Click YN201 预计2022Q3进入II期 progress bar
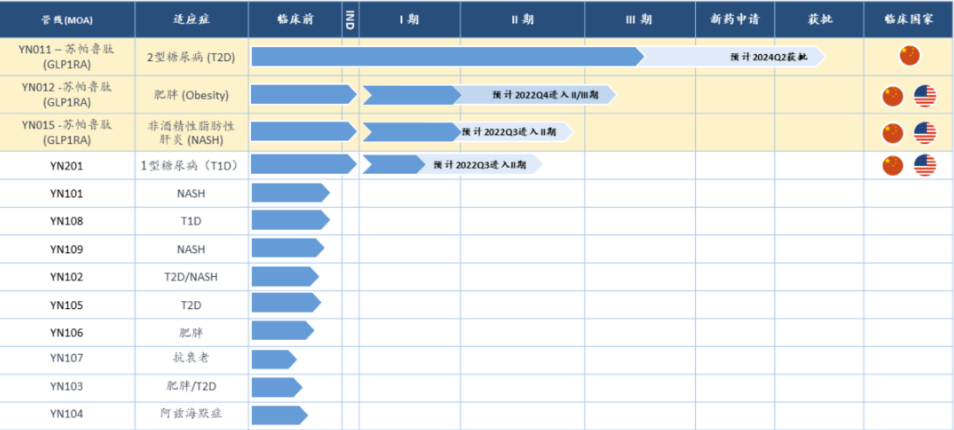The height and width of the screenshot is (430, 954). (x=453, y=165)
